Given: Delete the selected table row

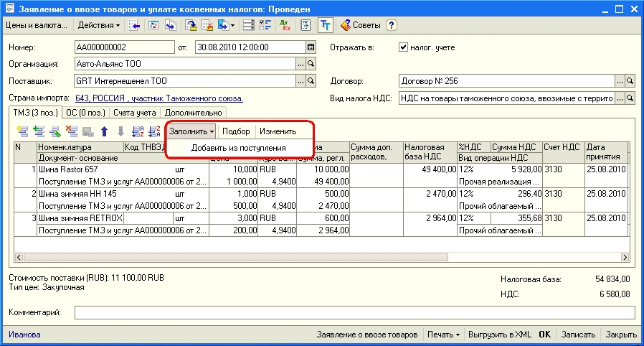Looking at the screenshot, I should pos(72,131).
